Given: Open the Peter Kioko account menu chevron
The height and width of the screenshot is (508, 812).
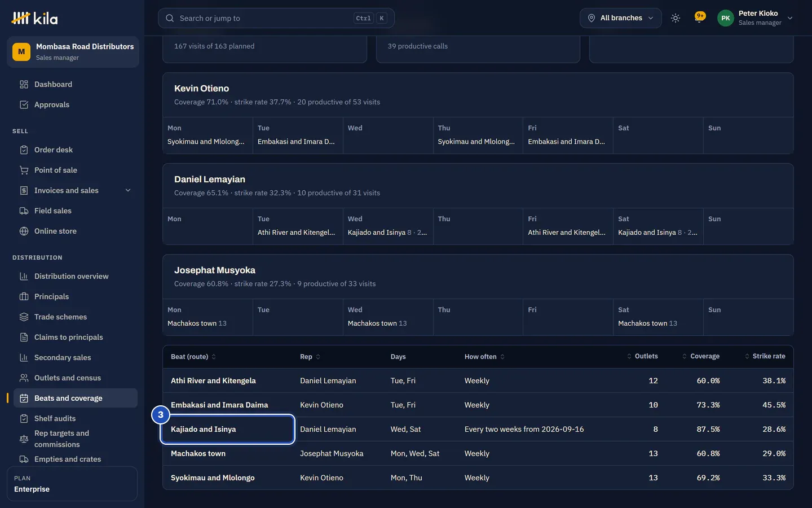Looking at the screenshot, I should click(x=790, y=18).
